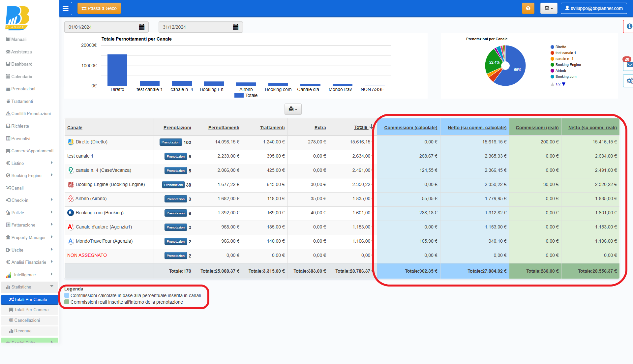Open calendar picker for start date
The height and width of the screenshot is (364, 633).
(x=142, y=27)
